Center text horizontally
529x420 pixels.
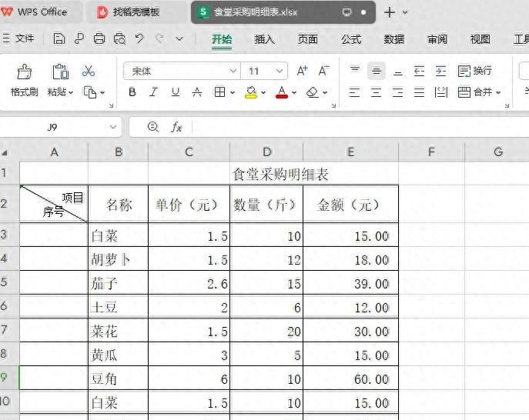pos(377,92)
